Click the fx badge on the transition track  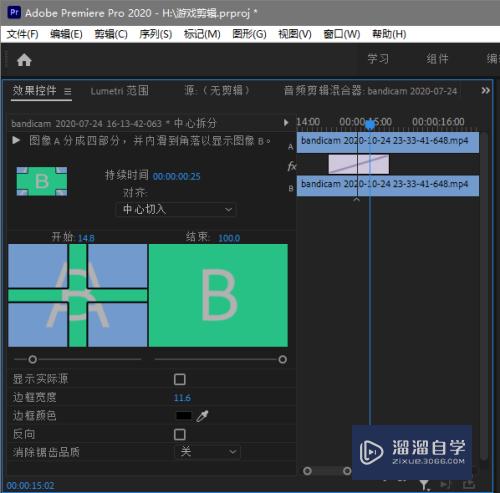[292, 166]
